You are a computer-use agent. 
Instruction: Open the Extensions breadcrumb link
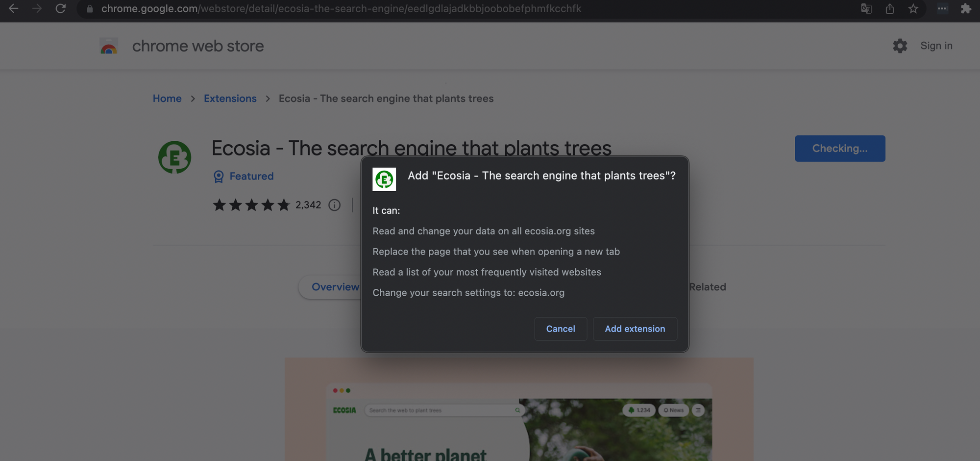tap(230, 99)
